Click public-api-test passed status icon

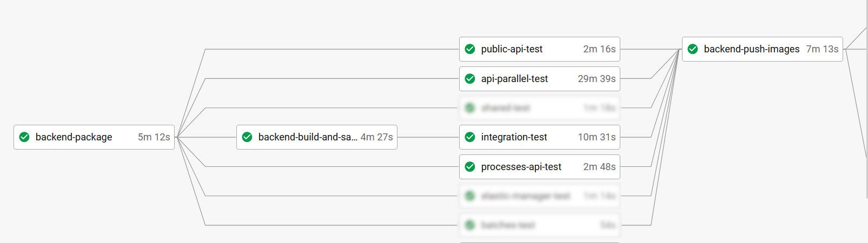pos(470,49)
